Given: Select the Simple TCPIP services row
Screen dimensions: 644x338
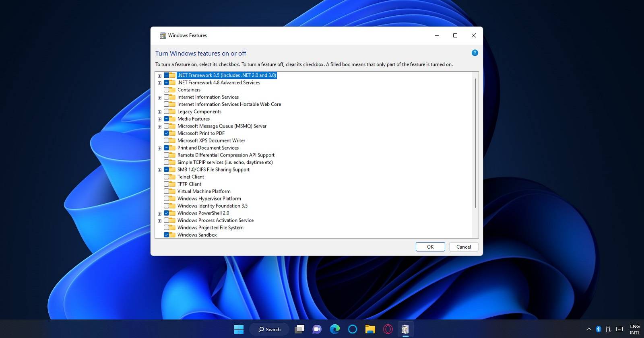Looking at the screenshot, I should (225, 162).
